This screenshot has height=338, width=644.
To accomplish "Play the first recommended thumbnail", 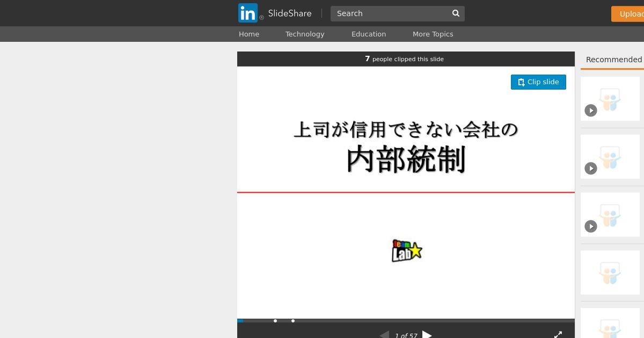I will click(x=591, y=111).
